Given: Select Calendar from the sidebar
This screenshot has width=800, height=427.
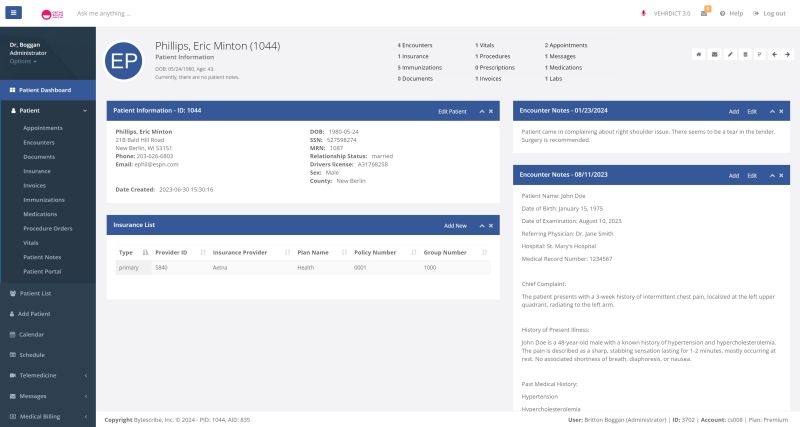Looking at the screenshot, I should pyautogui.click(x=32, y=334).
